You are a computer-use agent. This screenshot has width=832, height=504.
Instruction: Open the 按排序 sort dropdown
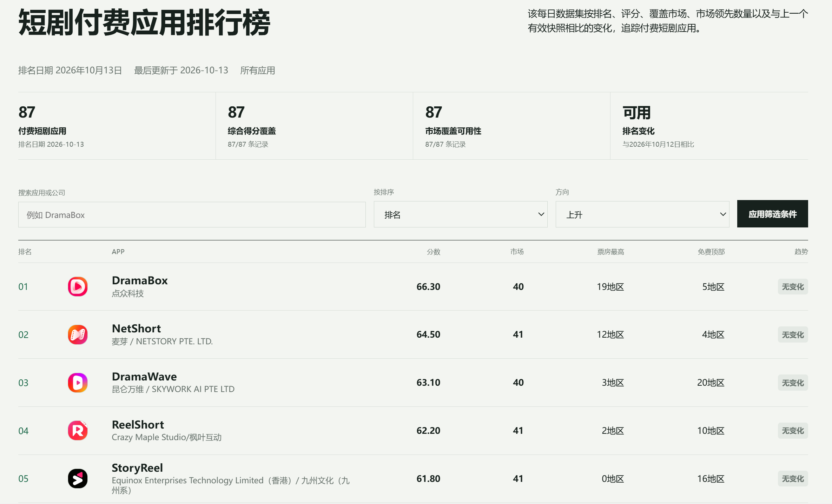(x=461, y=214)
